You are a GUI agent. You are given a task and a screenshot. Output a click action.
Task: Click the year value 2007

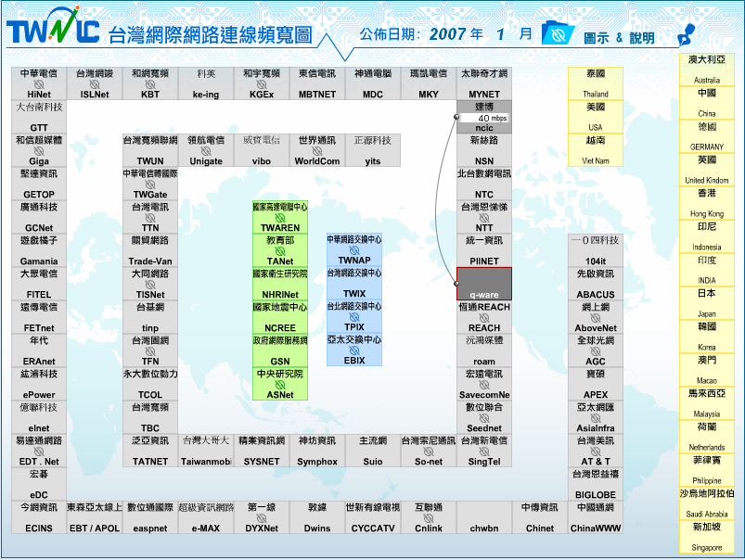coord(447,34)
